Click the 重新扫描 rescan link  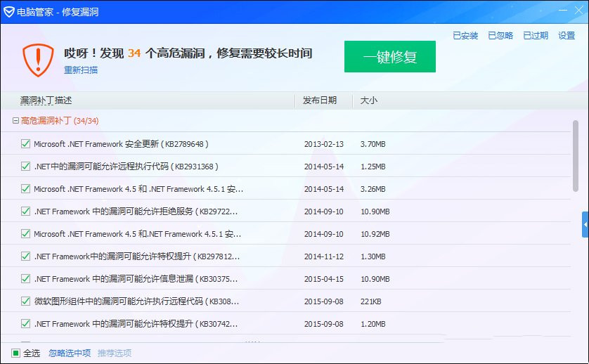pos(81,70)
